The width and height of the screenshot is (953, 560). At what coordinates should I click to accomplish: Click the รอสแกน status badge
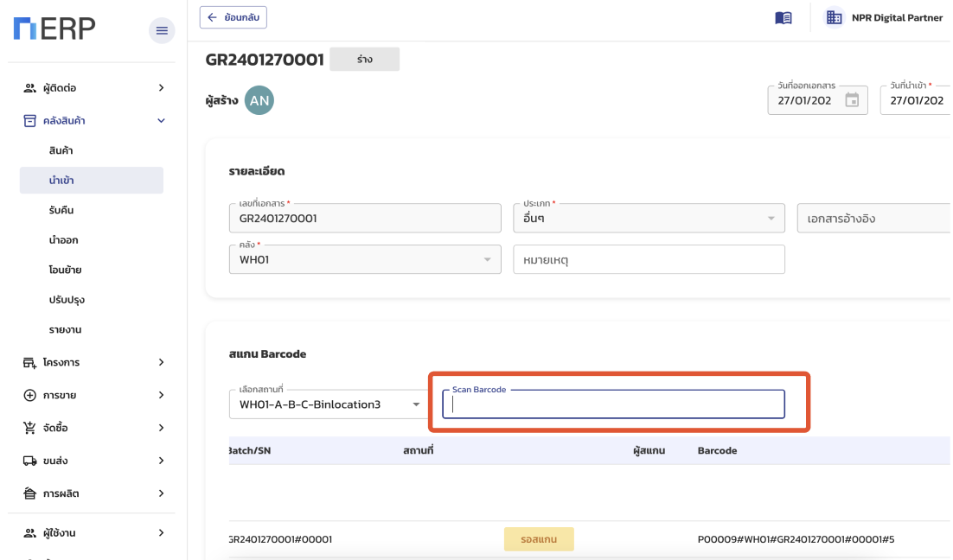(x=539, y=539)
